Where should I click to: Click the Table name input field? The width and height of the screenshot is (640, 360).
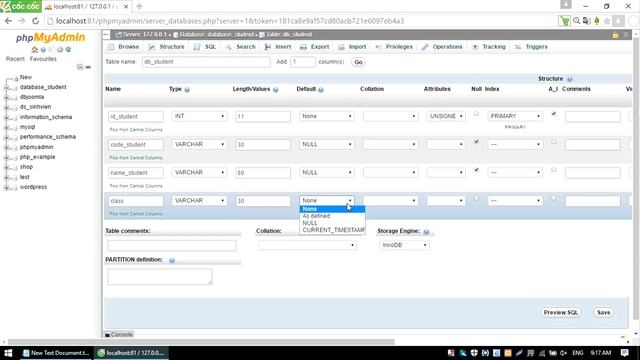206,62
